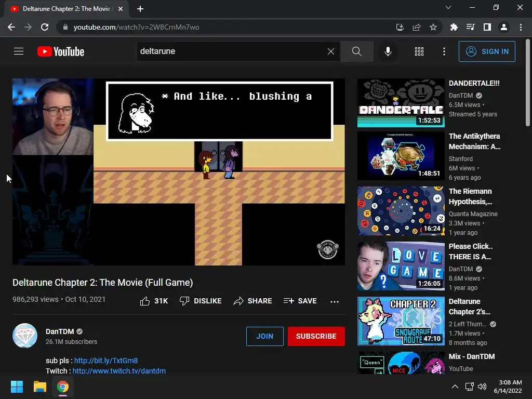
Task: Click Stanford channel name
Action: tap(460, 159)
